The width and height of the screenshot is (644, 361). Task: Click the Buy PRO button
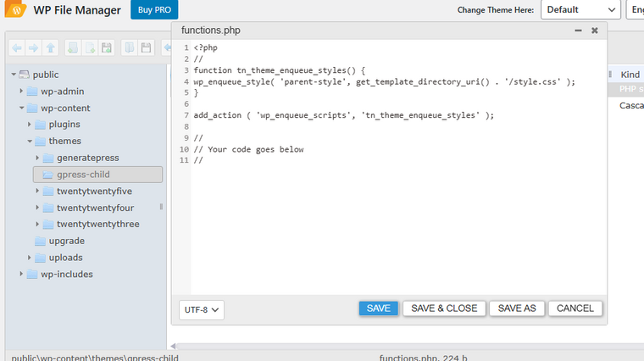154,10
